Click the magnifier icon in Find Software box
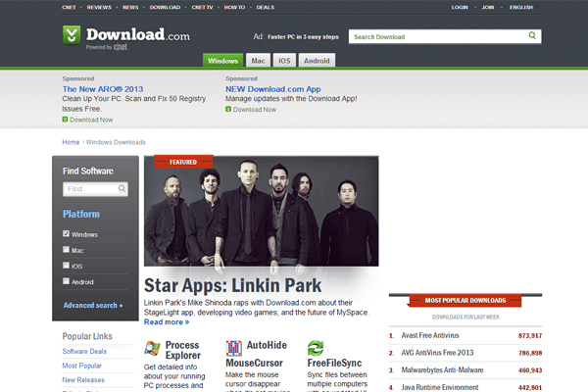588x392 pixels. coord(122,188)
